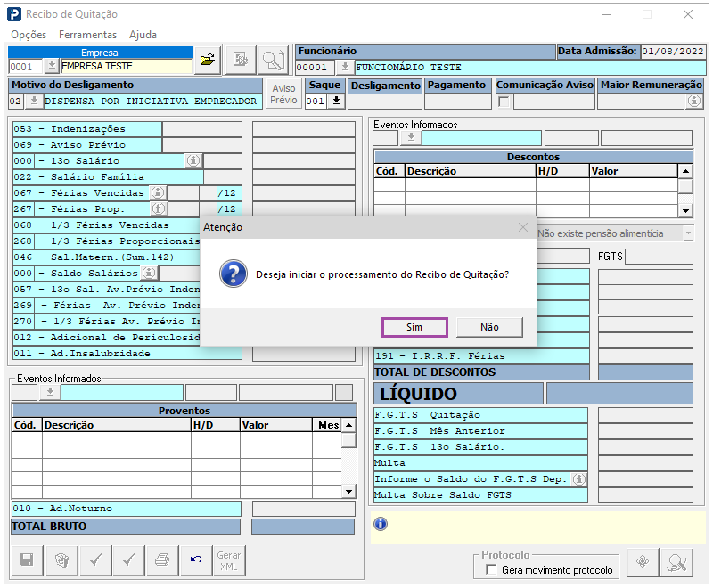Click the Indenizações value field
The width and height of the screenshot is (713, 588).
(202, 129)
